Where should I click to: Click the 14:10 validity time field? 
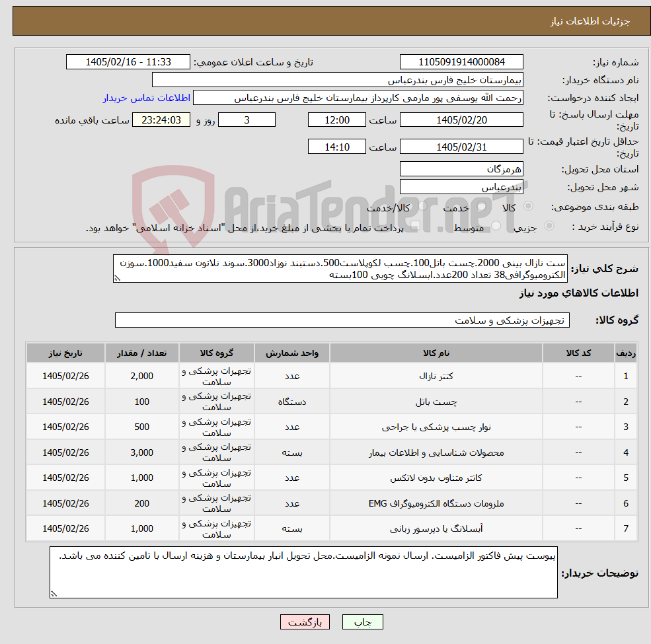336,147
